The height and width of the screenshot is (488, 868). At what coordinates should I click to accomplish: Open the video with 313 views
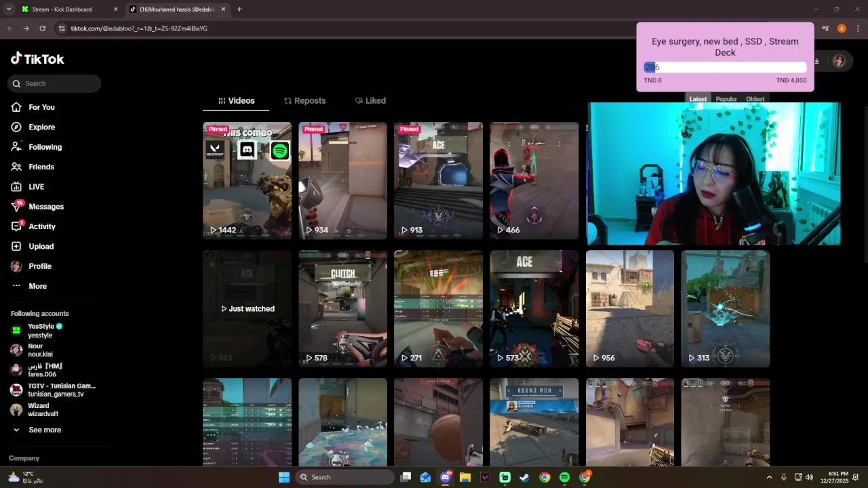726,308
